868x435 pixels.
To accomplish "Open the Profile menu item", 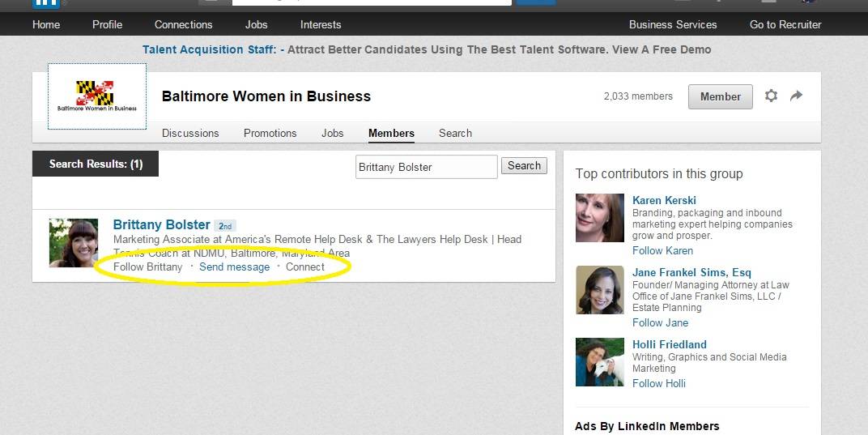I will pyautogui.click(x=108, y=24).
